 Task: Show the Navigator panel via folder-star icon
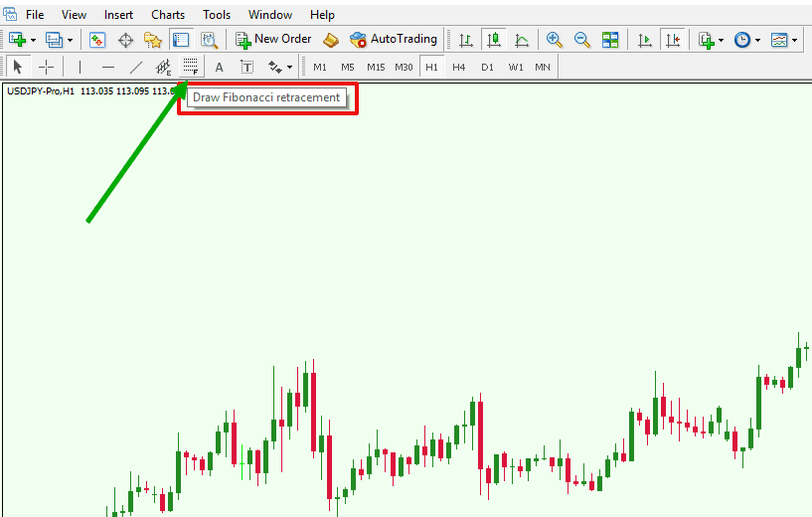[x=153, y=40]
